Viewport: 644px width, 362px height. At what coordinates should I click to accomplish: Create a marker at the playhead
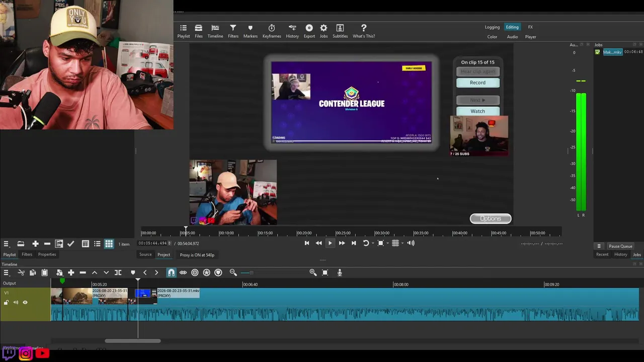(x=133, y=273)
